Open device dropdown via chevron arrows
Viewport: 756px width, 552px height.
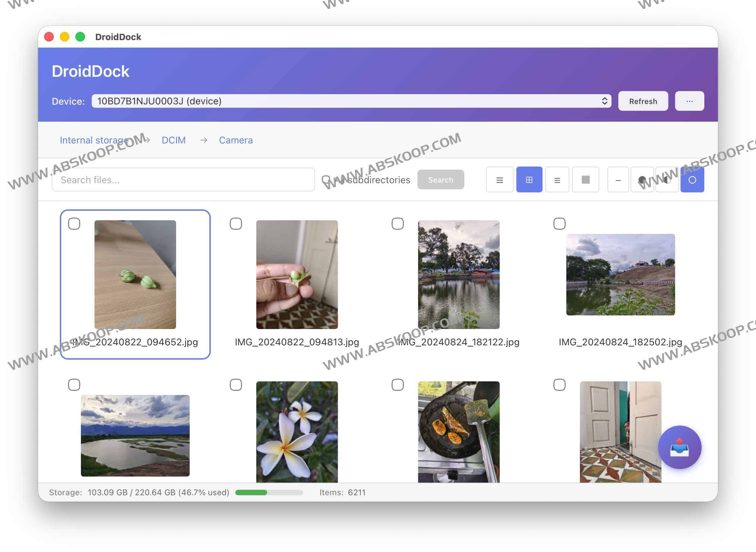pyautogui.click(x=605, y=101)
